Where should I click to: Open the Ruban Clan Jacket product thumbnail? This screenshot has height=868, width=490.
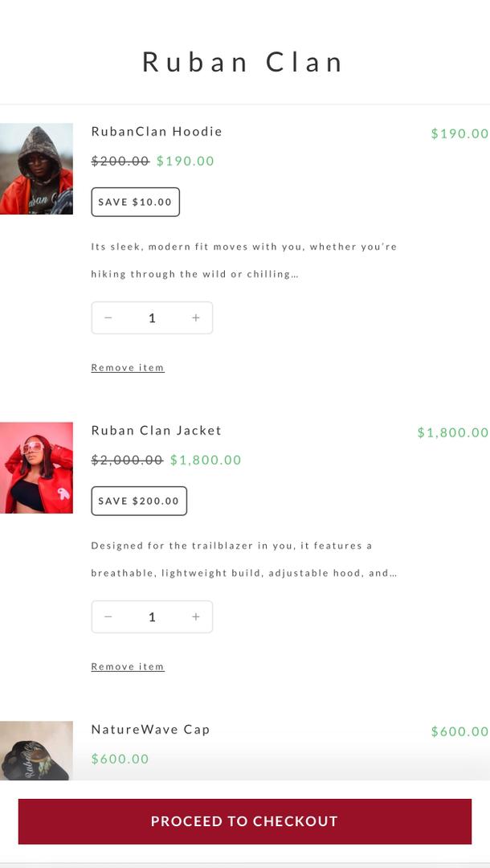point(36,468)
